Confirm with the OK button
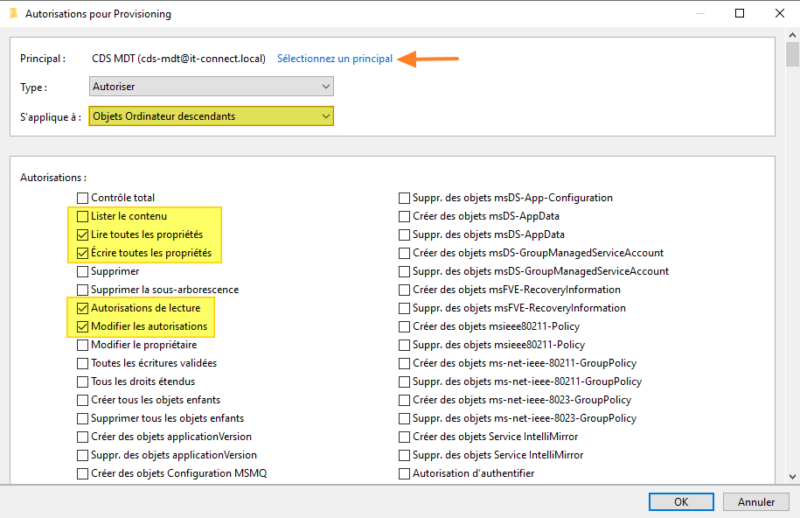The image size is (800, 518). tap(681, 502)
